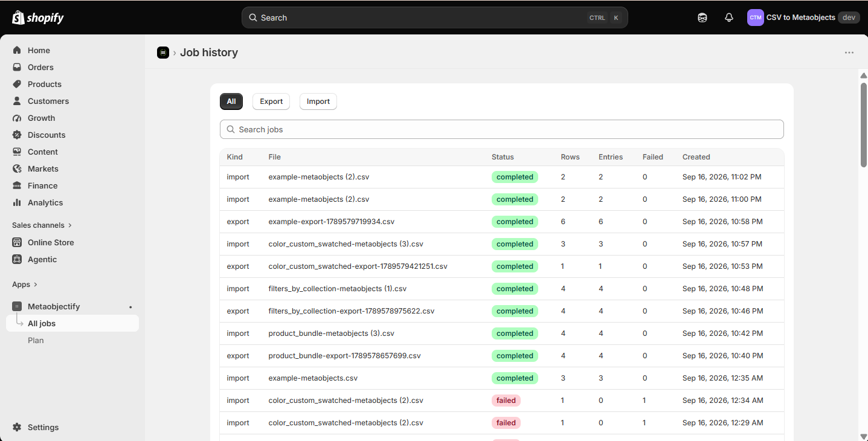
Task: Open the All jobs sidebar item
Action: tap(72, 323)
